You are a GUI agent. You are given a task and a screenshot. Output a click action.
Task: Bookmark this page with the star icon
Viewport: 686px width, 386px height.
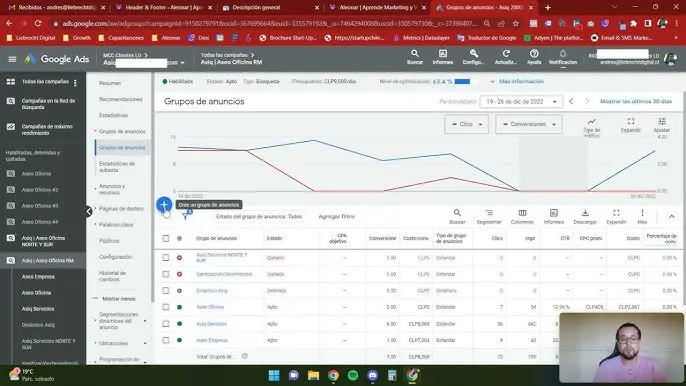515,23
